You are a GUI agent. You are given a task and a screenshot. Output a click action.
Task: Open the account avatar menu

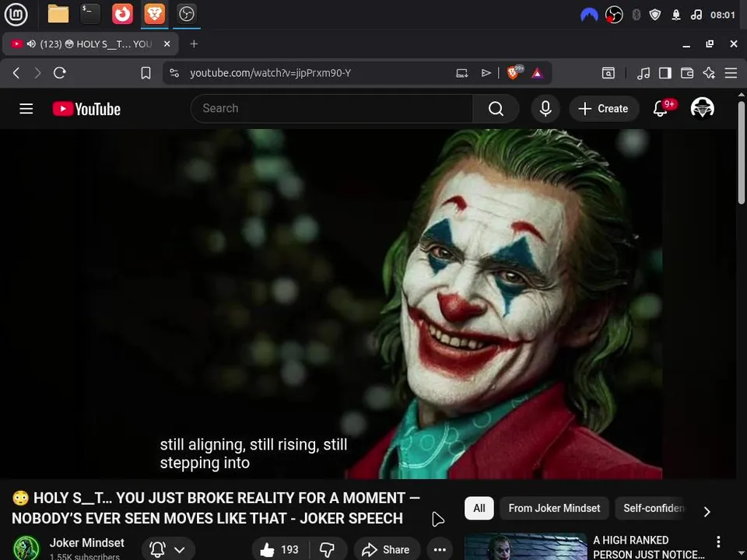point(702,108)
